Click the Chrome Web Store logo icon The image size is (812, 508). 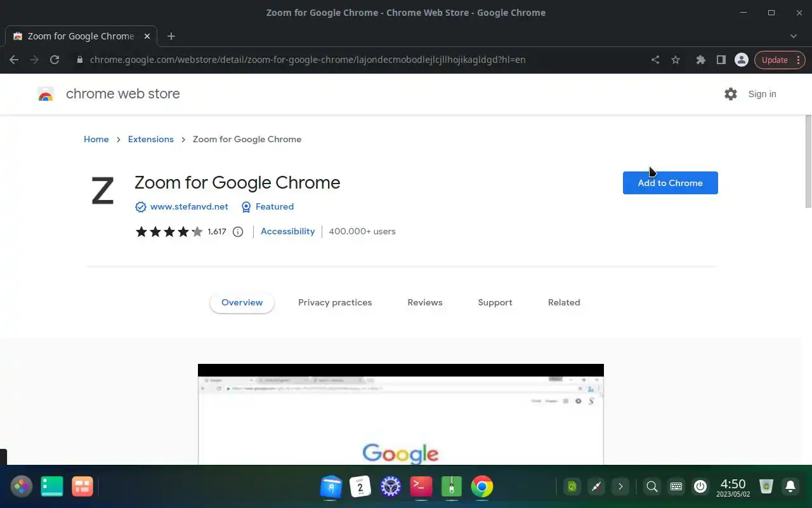click(x=45, y=94)
